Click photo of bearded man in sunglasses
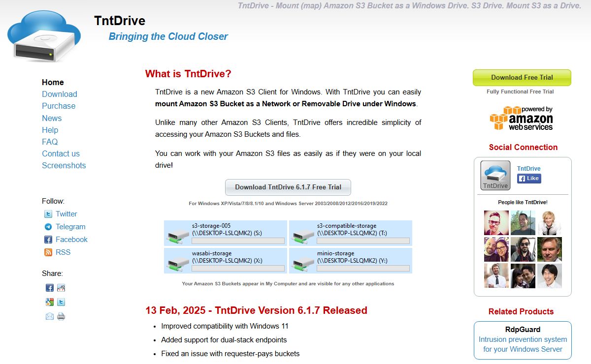Image resolution: width=591 pixels, height=364 pixels. [x=523, y=249]
